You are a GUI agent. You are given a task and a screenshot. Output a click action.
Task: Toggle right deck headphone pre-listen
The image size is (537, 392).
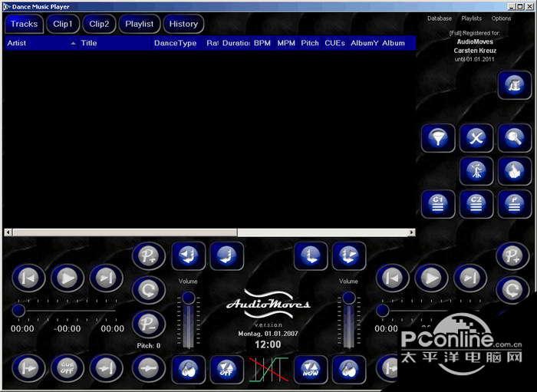pyautogui.click(x=348, y=370)
